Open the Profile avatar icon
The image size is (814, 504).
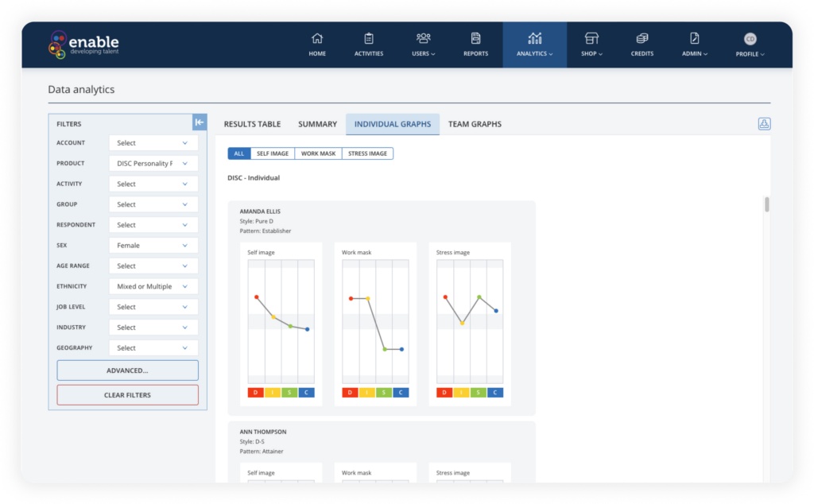coord(750,39)
